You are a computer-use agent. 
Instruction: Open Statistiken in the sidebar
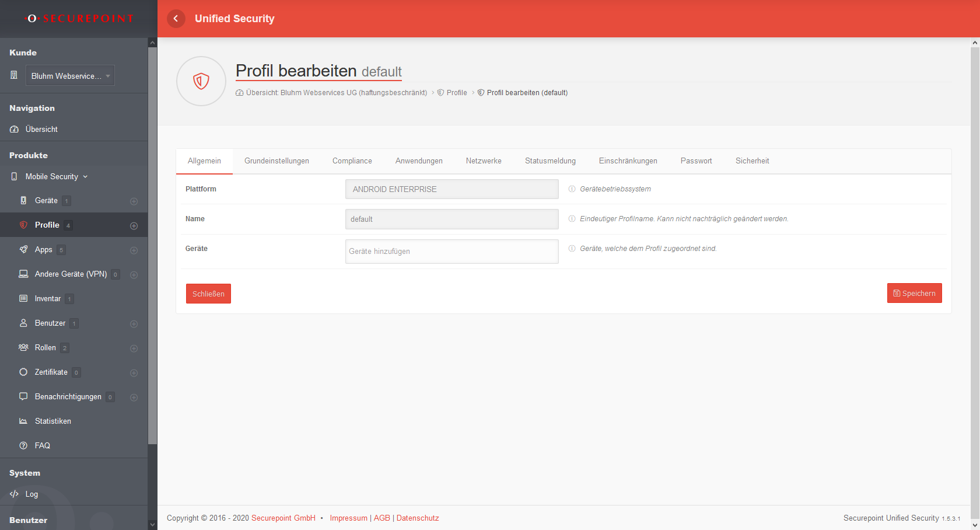coord(52,421)
